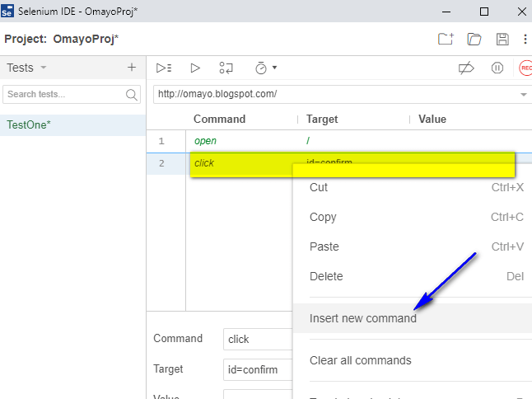Viewport: 532px width, 399px height.
Task: Expand the base URL dropdown arrow
Action: pyautogui.click(x=524, y=95)
